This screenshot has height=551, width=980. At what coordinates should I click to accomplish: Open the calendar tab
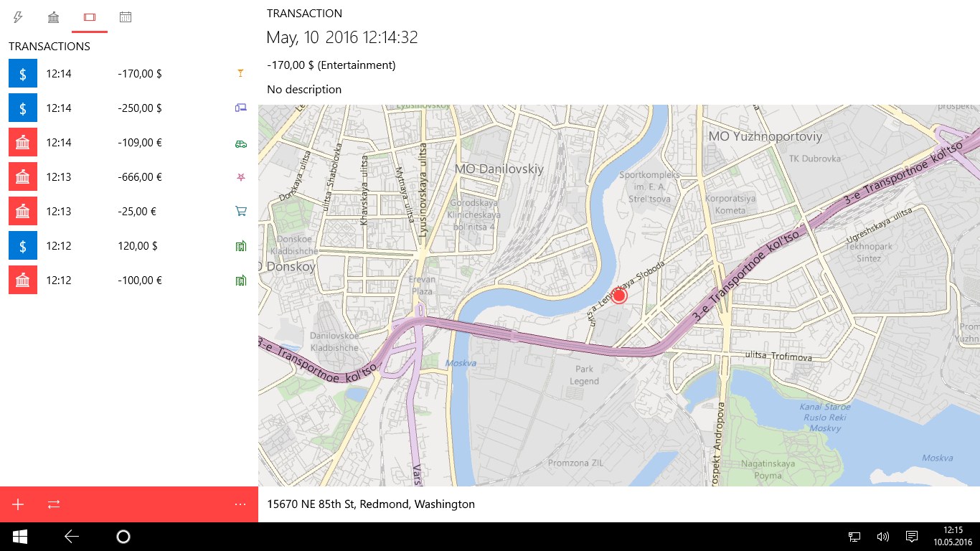click(126, 17)
